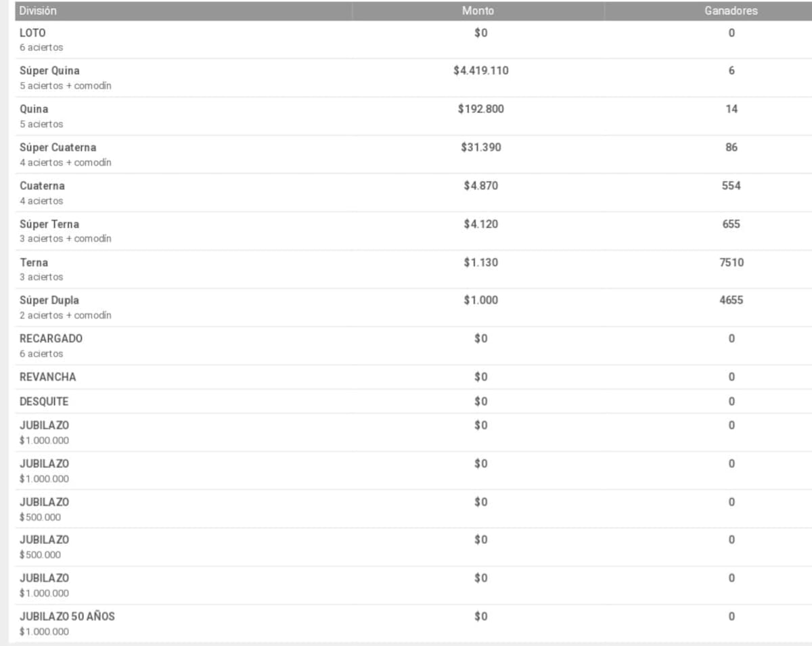Click the Ganadores column header
Image resolution: width=812 pixels, height=646 pixels.
[731, 11]
